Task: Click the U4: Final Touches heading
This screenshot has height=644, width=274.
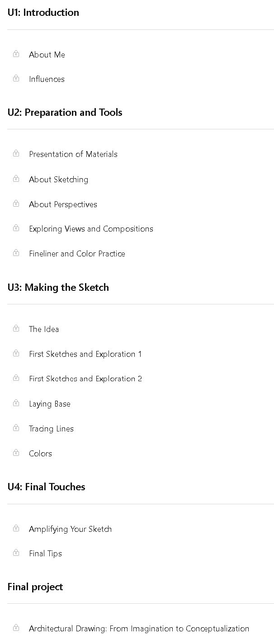Action: tap(47, 487)
